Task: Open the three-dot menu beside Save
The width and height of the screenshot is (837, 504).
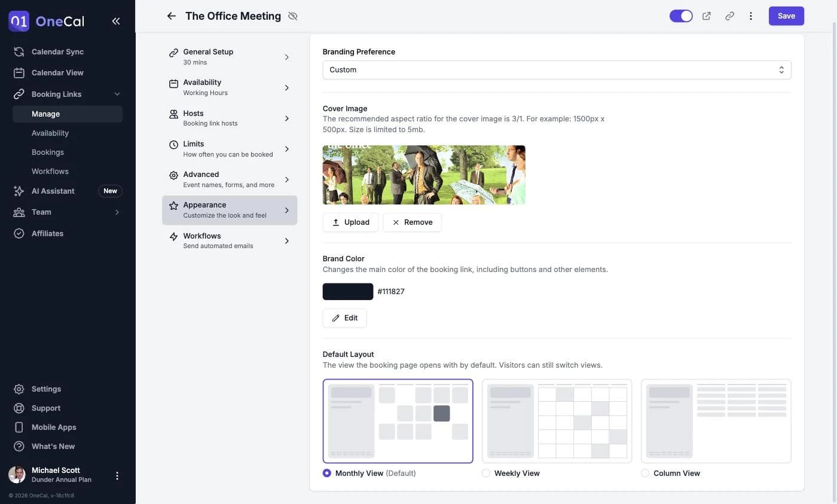Action: pyautogui.click(x=751, y=16)
